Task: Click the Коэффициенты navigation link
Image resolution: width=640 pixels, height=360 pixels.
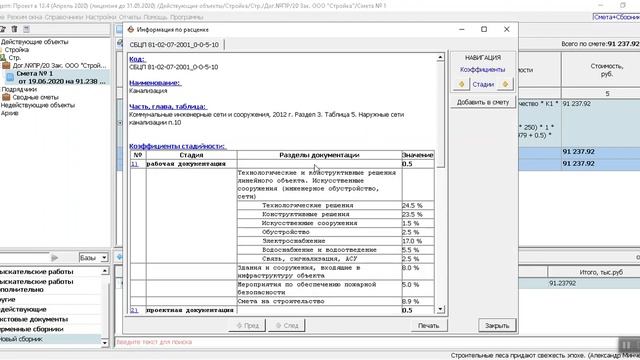Action: (x=482, y=69)
